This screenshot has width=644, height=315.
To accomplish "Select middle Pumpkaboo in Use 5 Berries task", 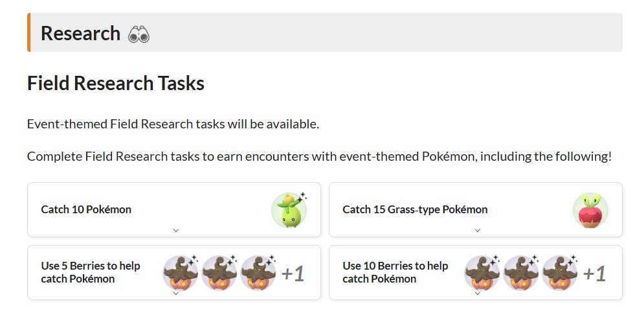I will click(219, 273).
